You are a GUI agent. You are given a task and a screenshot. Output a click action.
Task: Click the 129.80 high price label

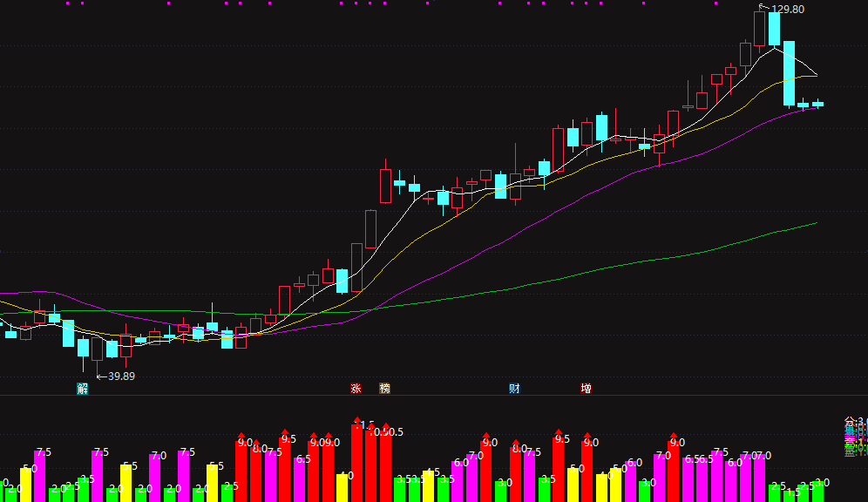click(x=787, y=10)
